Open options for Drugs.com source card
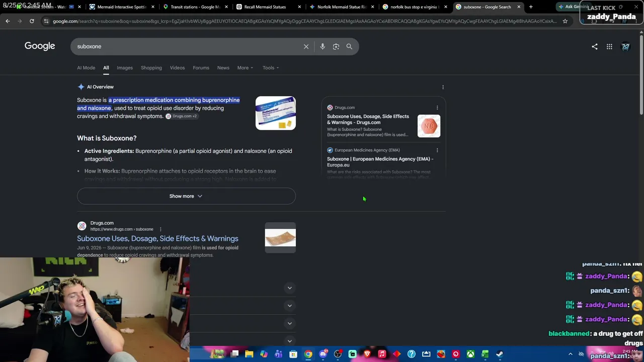Viewport: 644px width, 362px height. tap(437, 108)
